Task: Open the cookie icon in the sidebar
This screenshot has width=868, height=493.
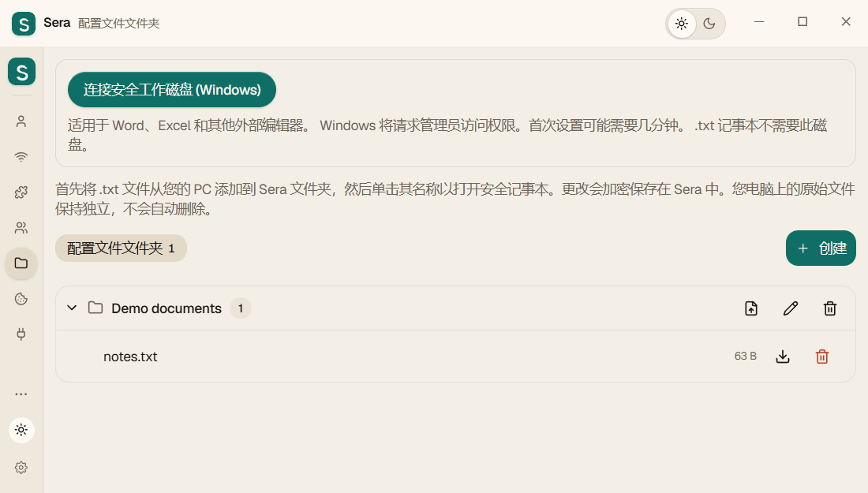Action: coord(21,299)
